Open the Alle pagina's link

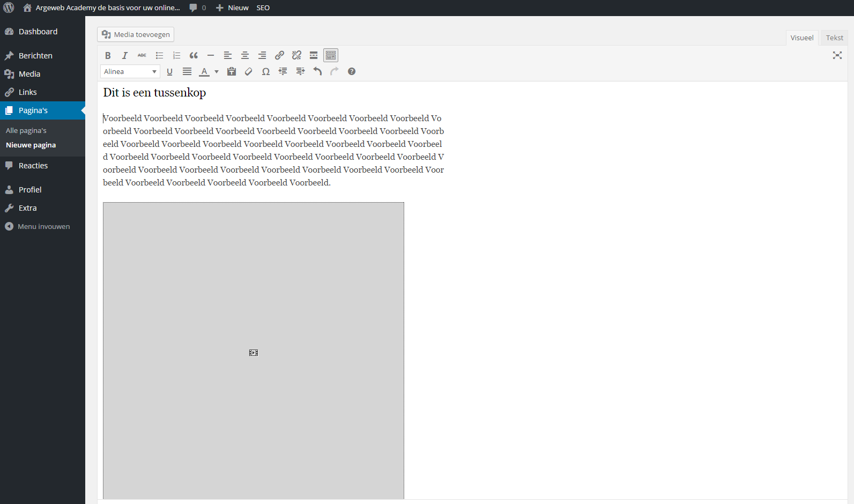(x=26, y=130)
